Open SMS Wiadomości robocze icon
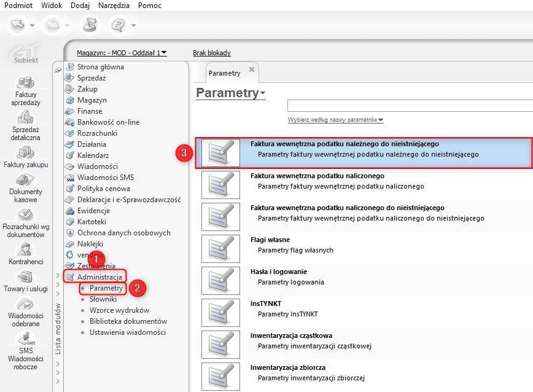Image resolution: width=533 pixels, height=392 pixels. click(x=26, y=339)
